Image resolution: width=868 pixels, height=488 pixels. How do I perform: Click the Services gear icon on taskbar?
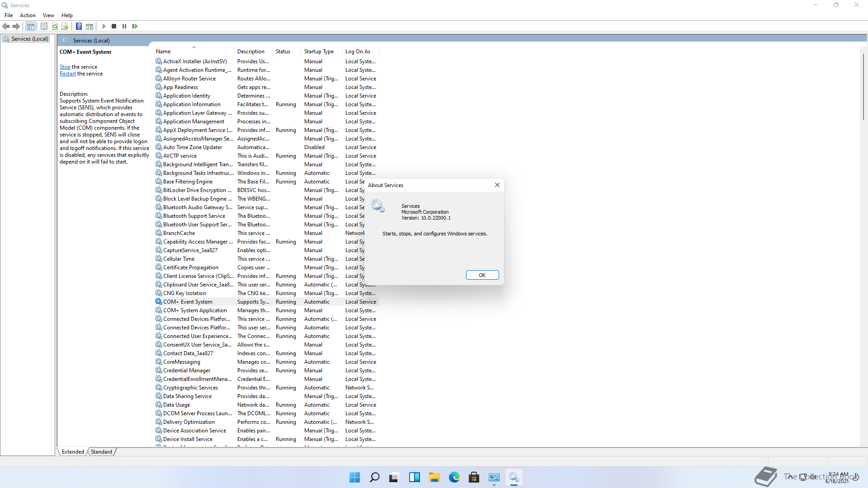[x=514, y=477]
